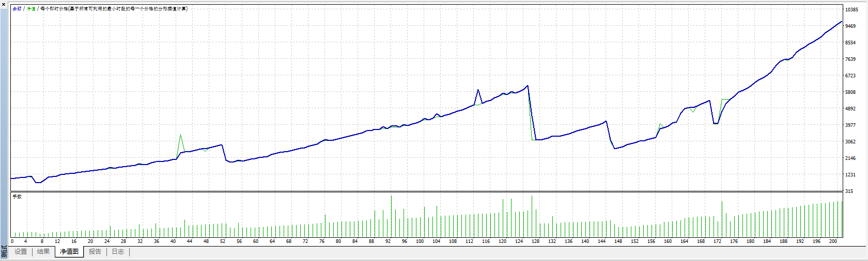Close the strategy tester panel
The height and width of the screenshot is (261, 868).
3,4
